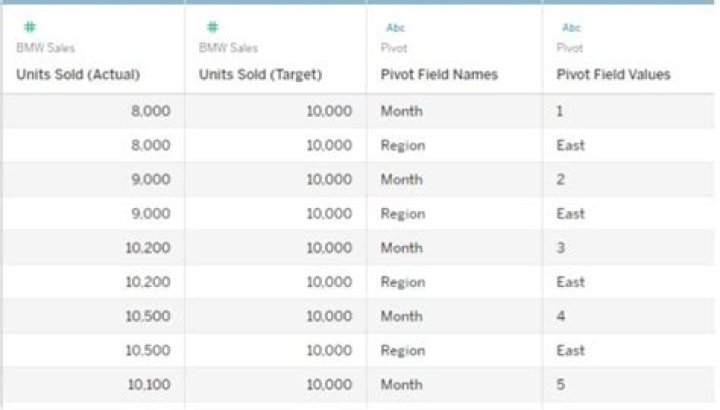The height and width of the screenshot is (410, 720).
Task: Click Abc type icon above Pivot Field Names
Action: point(395,28)
